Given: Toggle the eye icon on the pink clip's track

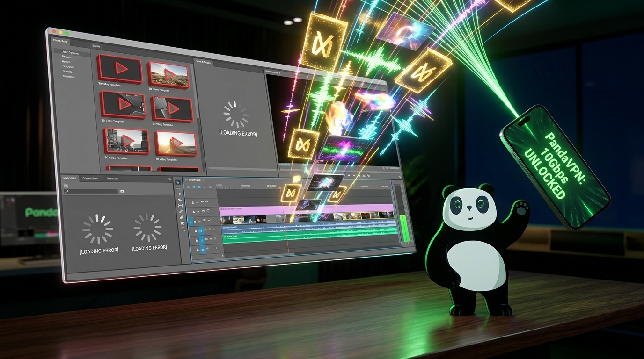Looking at the screenshot, I should click(208, 210).
